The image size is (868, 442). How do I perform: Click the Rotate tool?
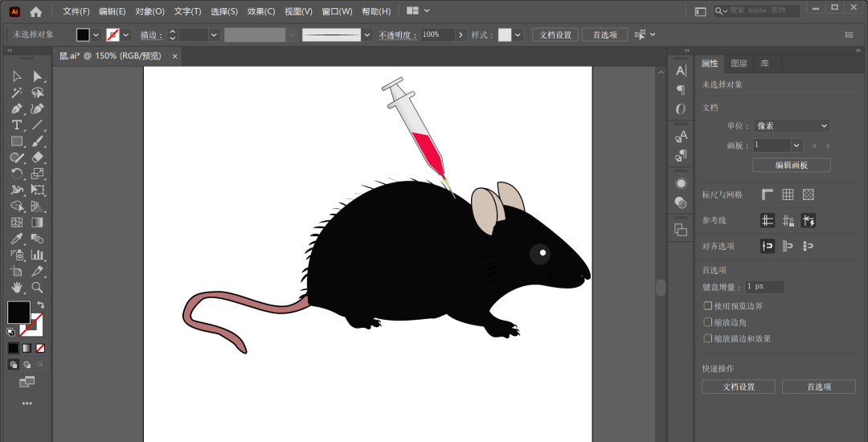[17, 174]
